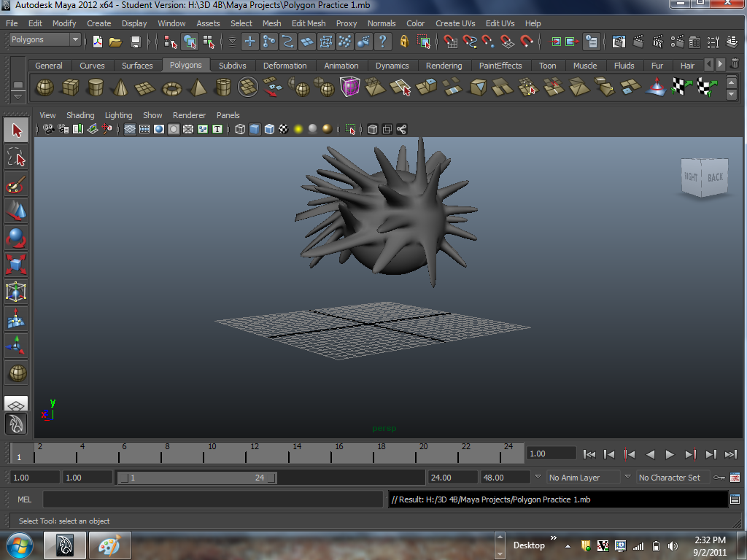Activate the Paint Selection tool
The height and width of the screenshot is (560, 747).
[x=16, y=184]
